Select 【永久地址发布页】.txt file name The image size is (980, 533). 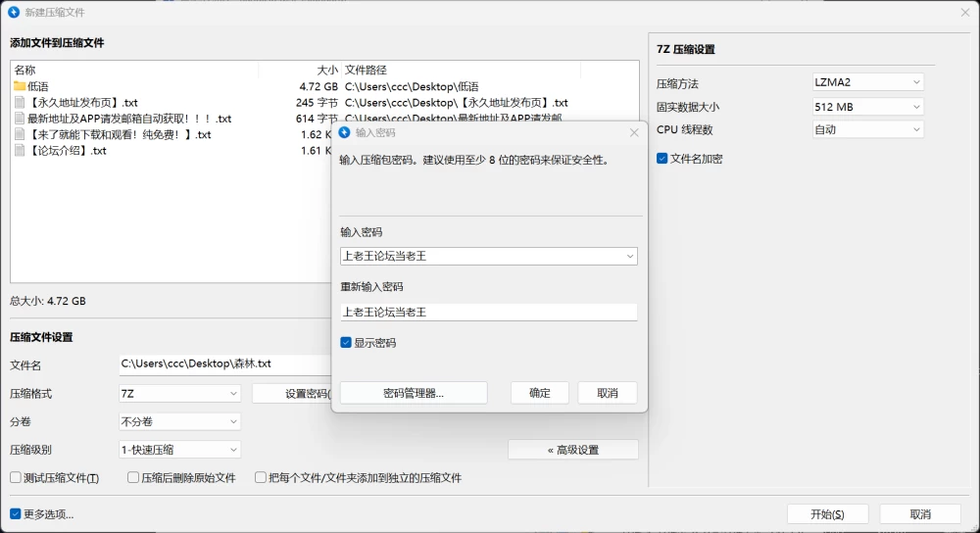82,103
